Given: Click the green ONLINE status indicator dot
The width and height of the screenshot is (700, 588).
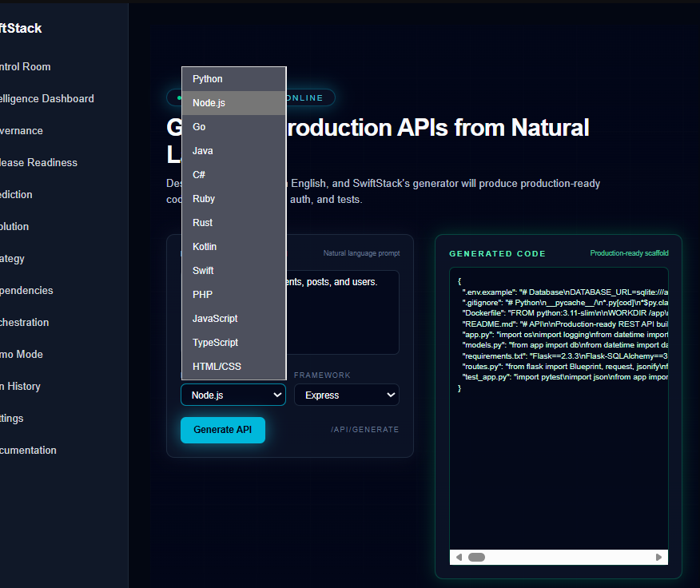Looking at the screenshot, I should click(x=177, y=97).
